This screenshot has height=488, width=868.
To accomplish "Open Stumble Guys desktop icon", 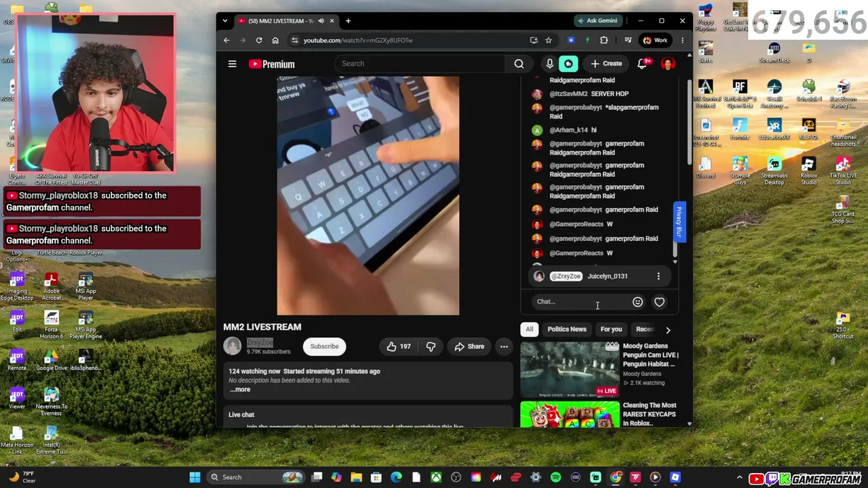I will [740, 169].
